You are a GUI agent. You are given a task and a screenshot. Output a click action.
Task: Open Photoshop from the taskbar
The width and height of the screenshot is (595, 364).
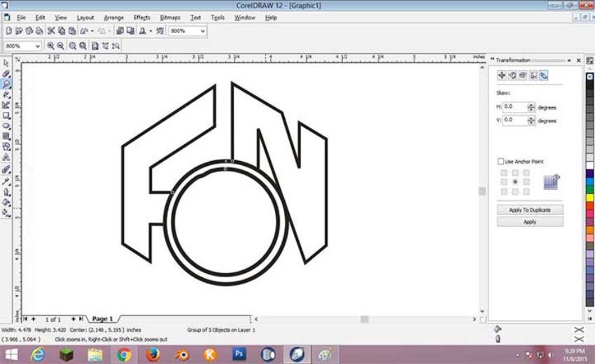coord(239,354)
